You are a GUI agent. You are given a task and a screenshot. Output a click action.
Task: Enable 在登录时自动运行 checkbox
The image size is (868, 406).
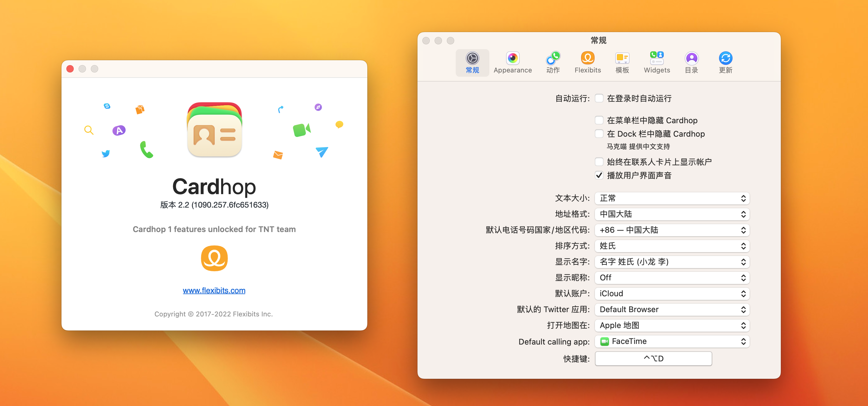click(599, 98)
